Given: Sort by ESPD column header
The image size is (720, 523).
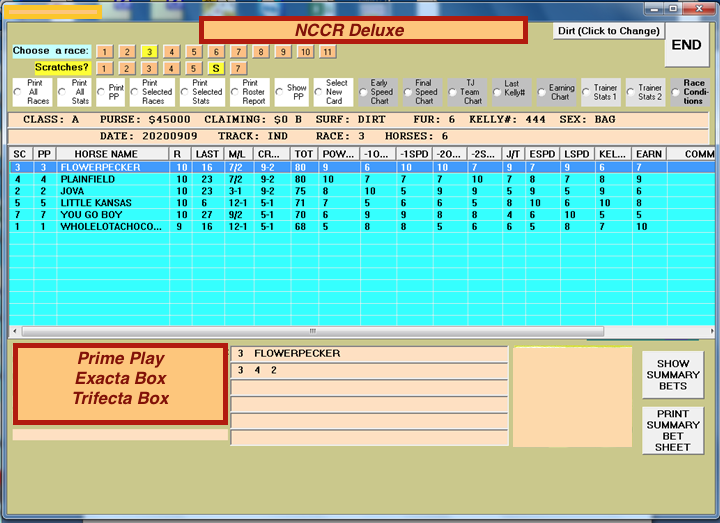Looking at the screenshot, I should pos(542,154).
